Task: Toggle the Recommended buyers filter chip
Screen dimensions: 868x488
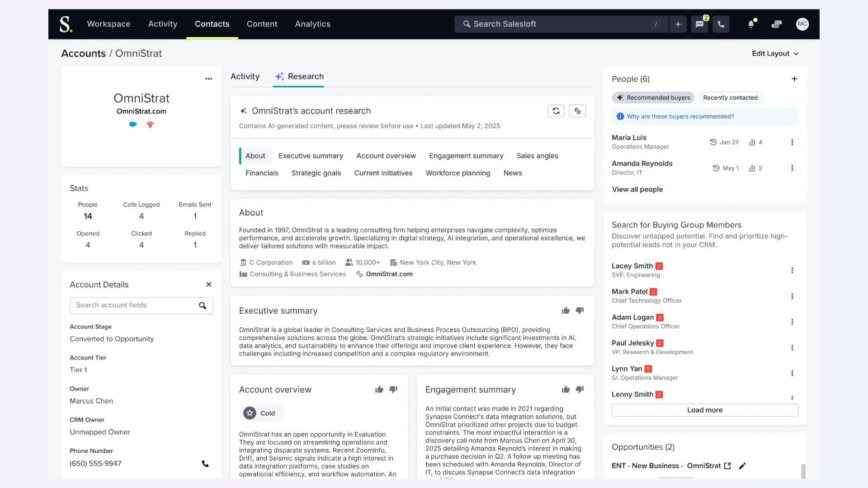Action: pyautogui.click(x=653, y=98)
